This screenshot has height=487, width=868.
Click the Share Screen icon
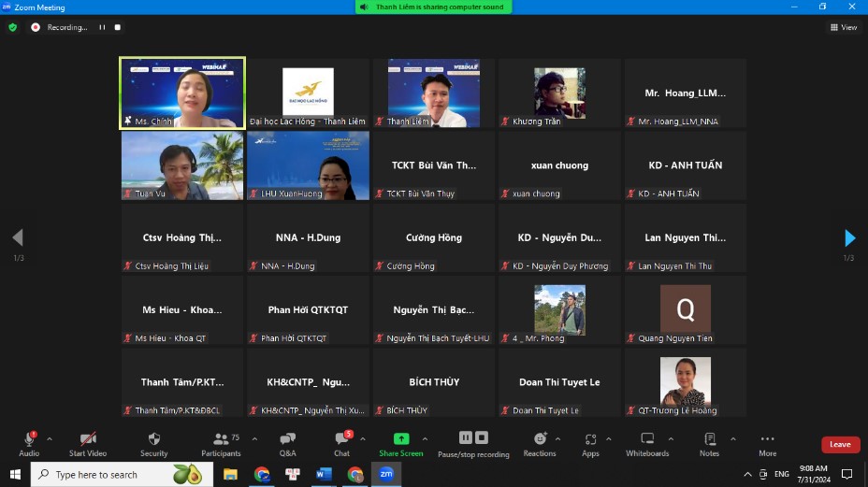tap(400, 439)
